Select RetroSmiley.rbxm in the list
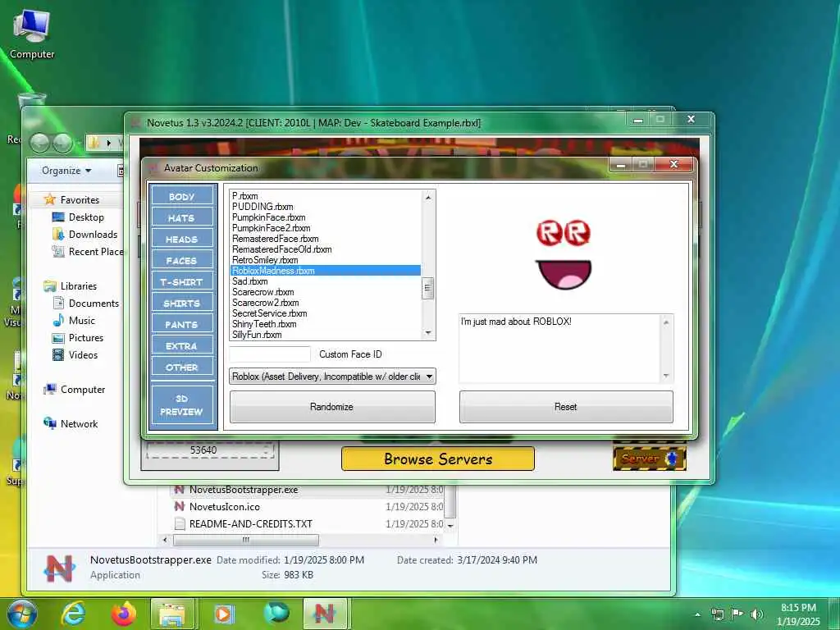The image size is (840, 630). coord(326,260)
